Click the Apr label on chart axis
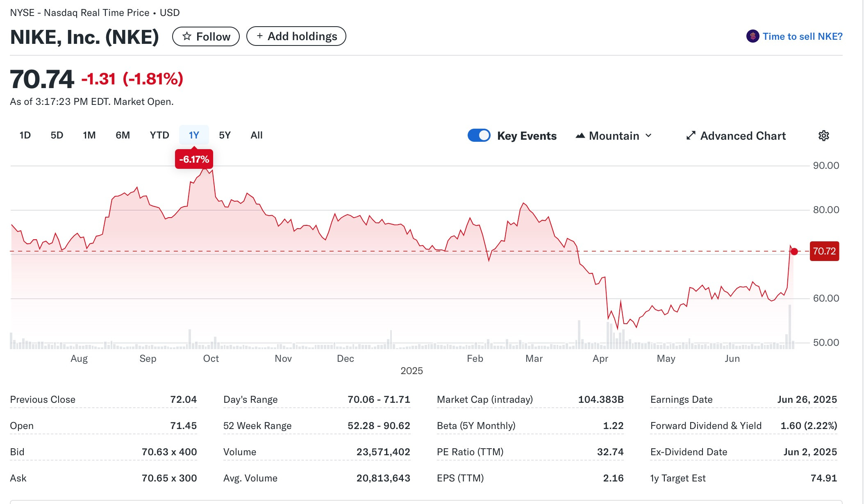This screenshot has height=504, width=864. click(x=600, y=359)
